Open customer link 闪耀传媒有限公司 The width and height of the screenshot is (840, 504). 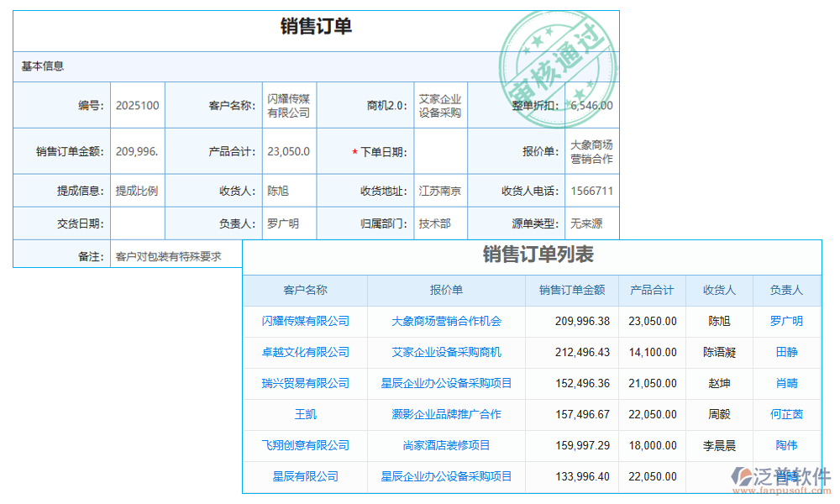pyautogui.click(x=289, y=104)
